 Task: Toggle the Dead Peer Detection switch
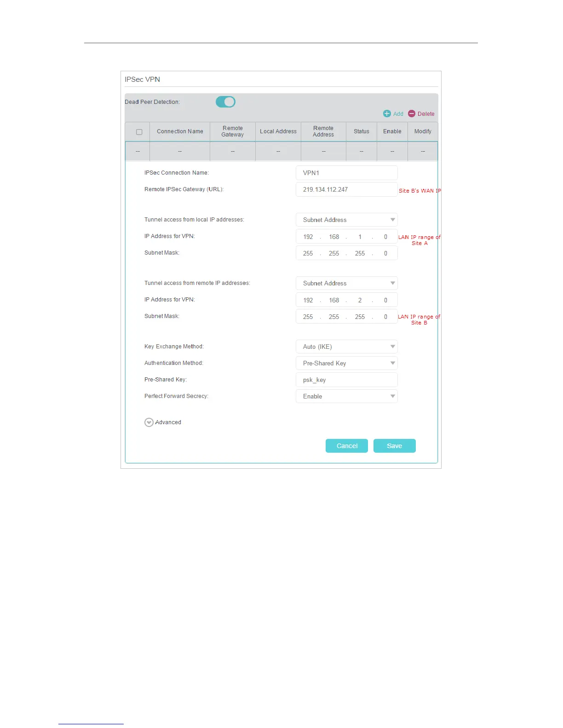click(225, 102)
